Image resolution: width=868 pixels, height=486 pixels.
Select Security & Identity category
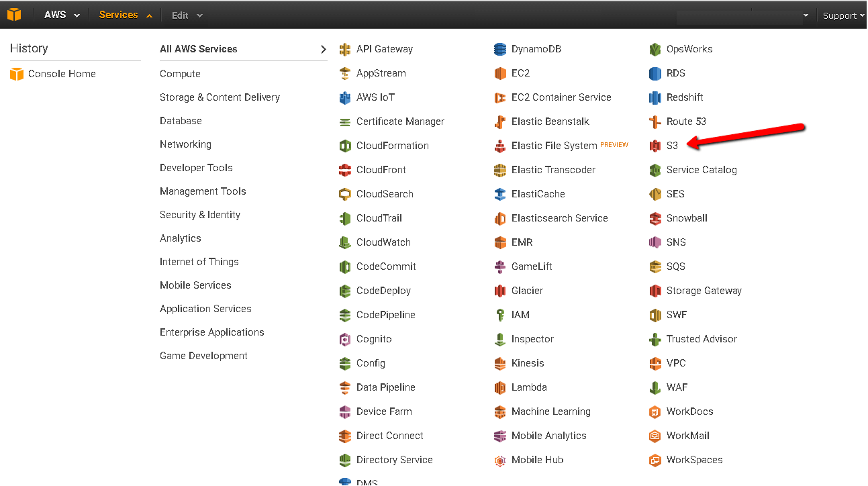pos(200,215)
